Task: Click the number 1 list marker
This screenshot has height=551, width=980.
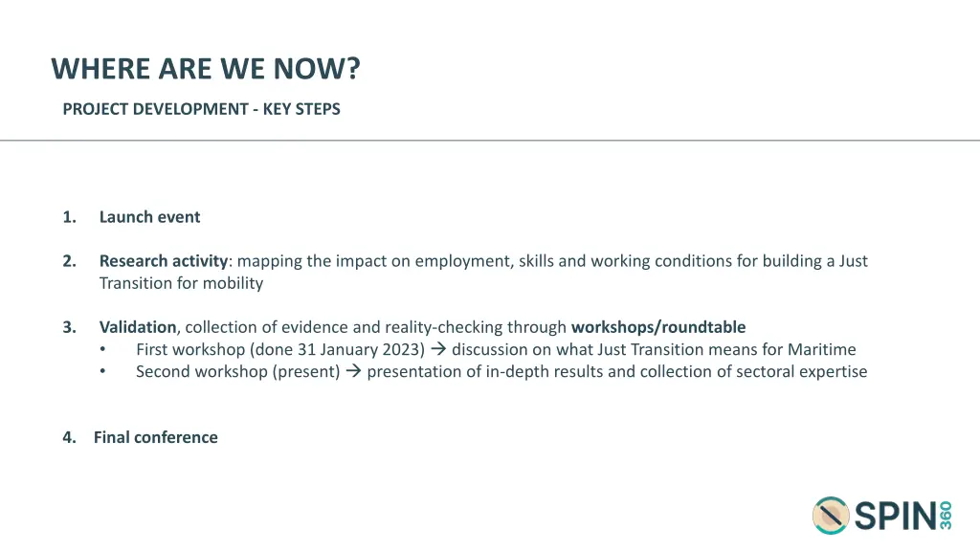Action: (x=69, y=217)
